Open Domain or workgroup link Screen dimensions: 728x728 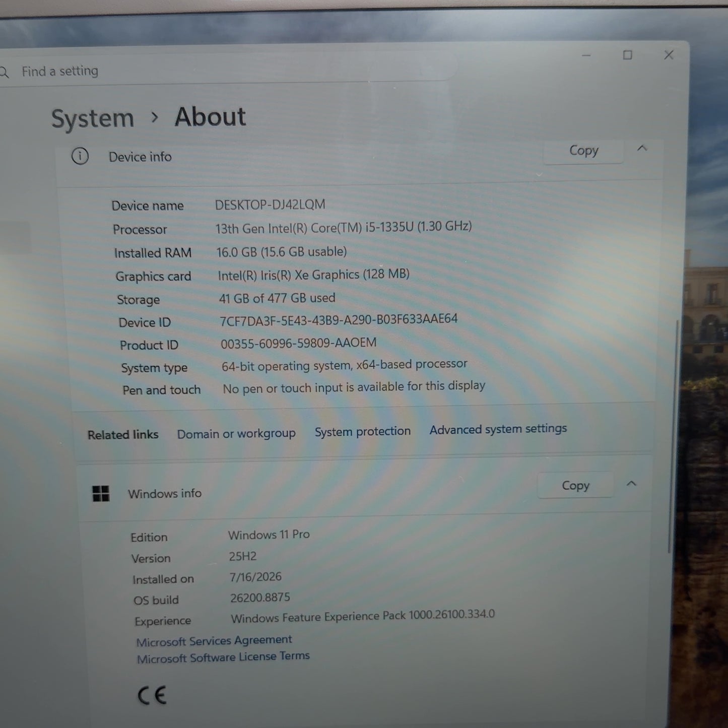click(x=236, y=434)
